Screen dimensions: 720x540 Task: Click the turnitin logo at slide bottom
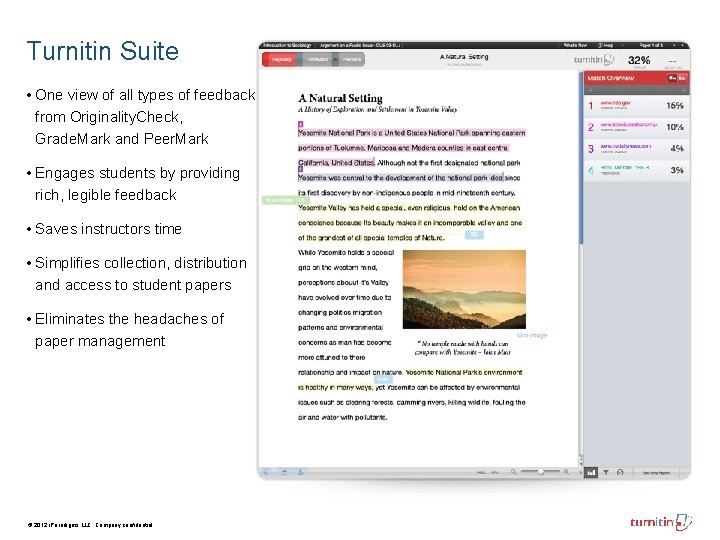(x=661, y=522)
